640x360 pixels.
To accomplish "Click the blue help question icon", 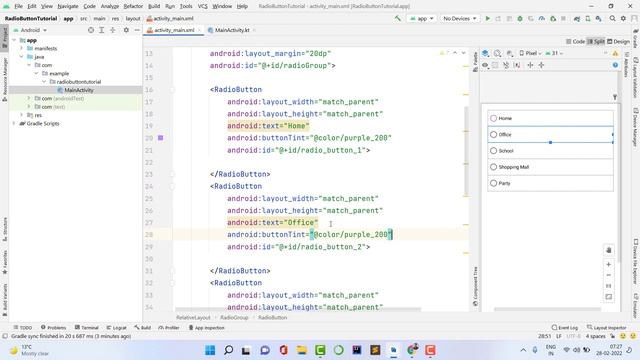I will (615, 65).
